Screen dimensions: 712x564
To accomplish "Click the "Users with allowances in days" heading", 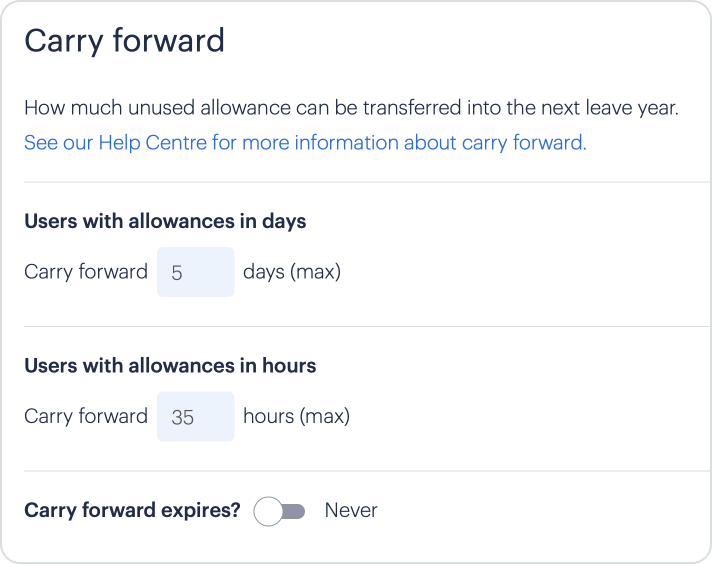I will click(165, 221).
